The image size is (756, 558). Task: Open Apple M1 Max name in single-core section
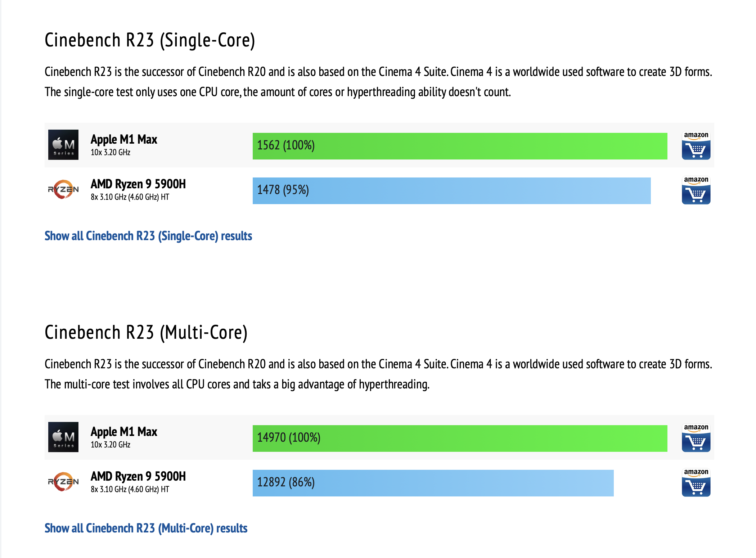[124, 140]
